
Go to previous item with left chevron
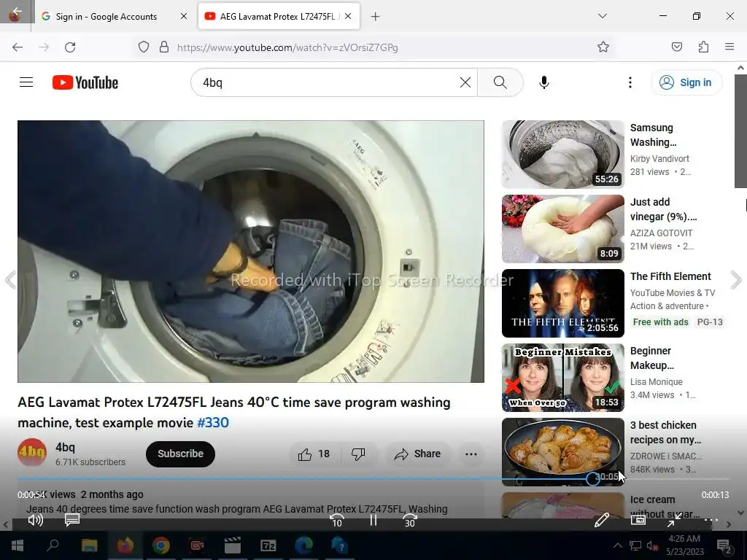coord(10,280)
